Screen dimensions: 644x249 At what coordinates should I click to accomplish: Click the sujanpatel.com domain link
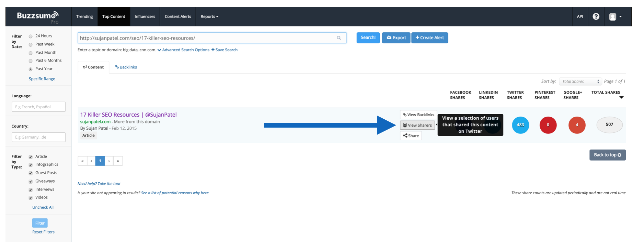pos(95,122)
